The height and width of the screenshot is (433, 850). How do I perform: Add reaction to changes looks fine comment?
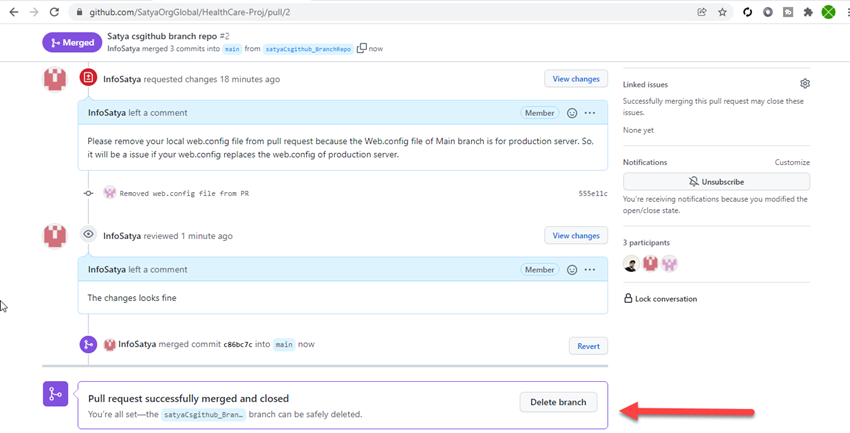(x=571, y=269)
